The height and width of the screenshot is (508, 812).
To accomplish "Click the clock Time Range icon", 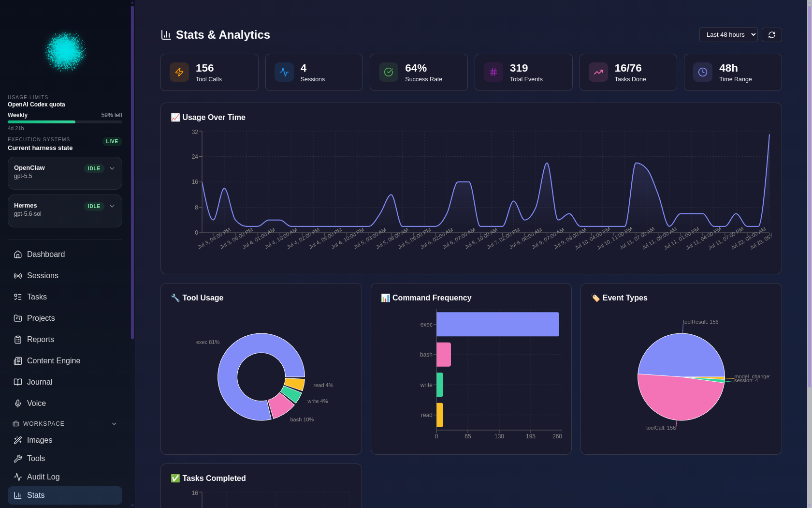I will click(x=703, y=72).
